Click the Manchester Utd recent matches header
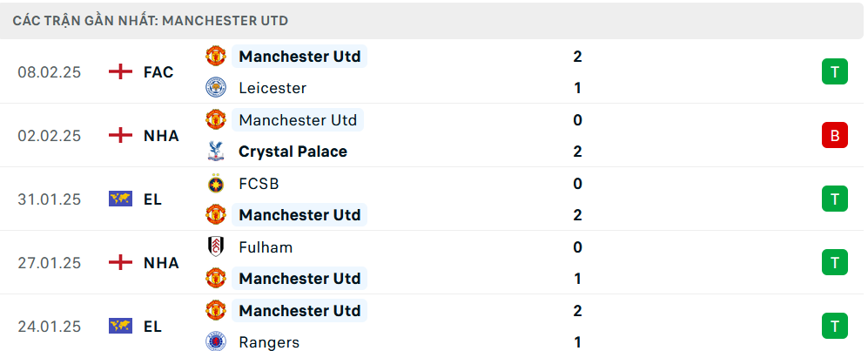This screenshot has width=868, height=351. tap(151, 20)
